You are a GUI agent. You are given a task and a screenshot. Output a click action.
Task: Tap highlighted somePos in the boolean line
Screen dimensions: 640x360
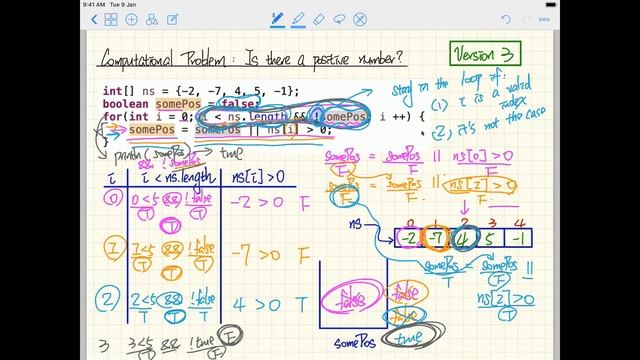tap(178, 104)
